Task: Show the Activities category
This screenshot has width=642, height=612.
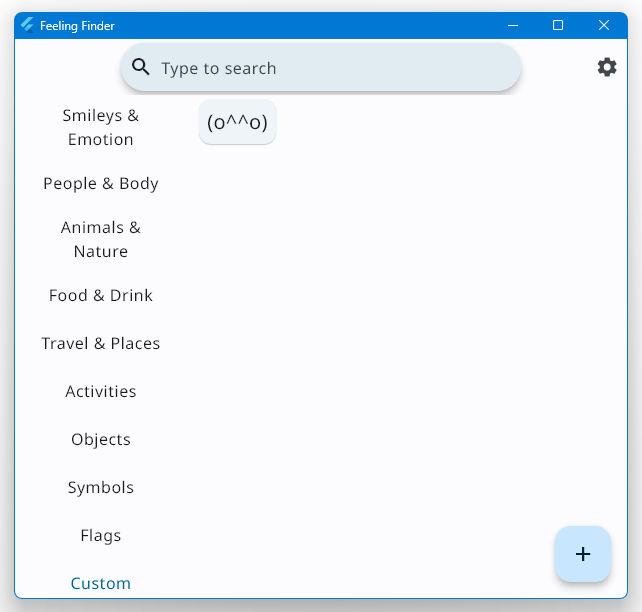Action: (x=101, y=391)
